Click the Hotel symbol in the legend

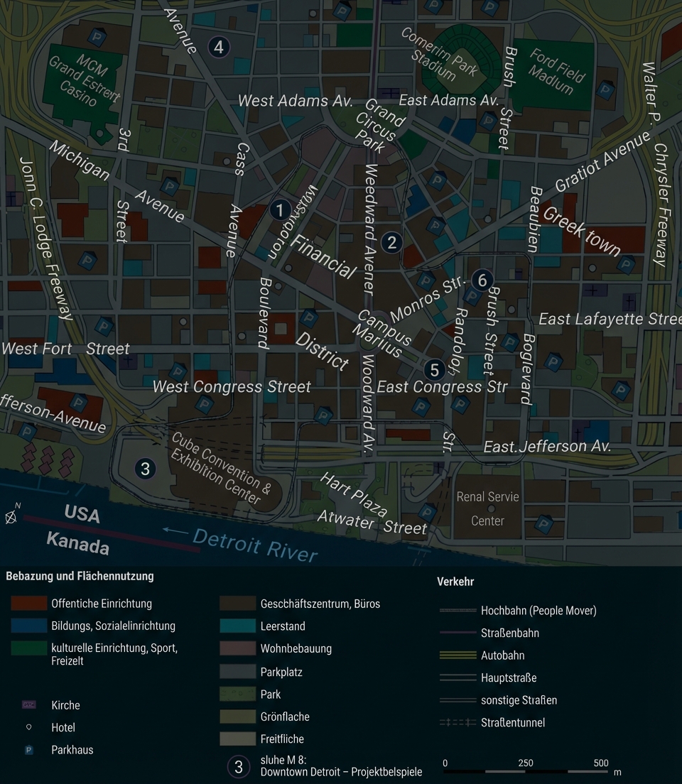pyautogui.click(x=28, y=727)
